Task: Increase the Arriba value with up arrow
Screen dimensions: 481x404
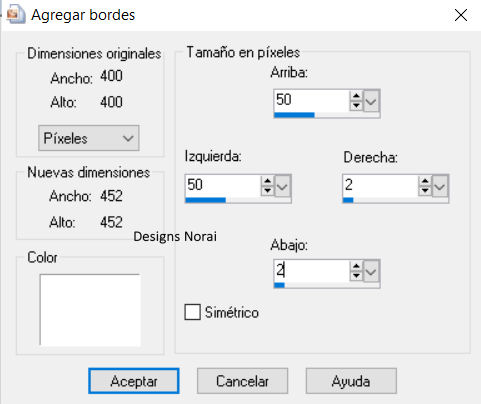Action: (356, 96)
